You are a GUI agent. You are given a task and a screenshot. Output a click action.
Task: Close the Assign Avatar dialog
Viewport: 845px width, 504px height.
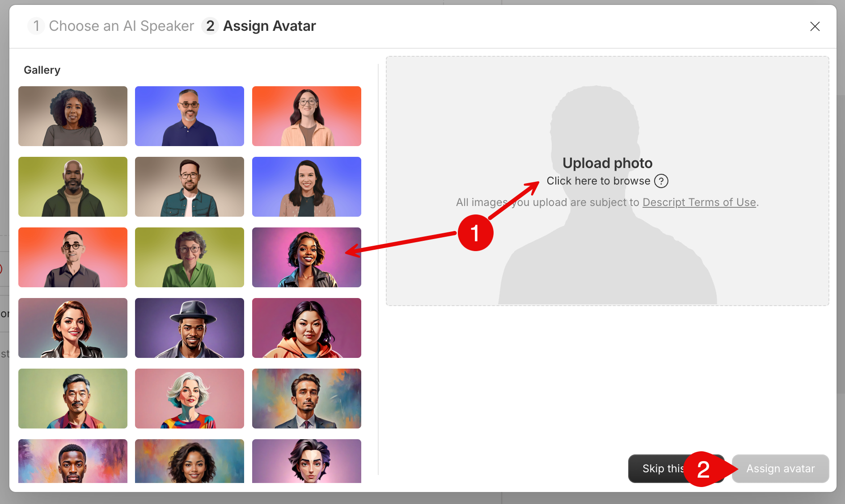click(815, 26)
